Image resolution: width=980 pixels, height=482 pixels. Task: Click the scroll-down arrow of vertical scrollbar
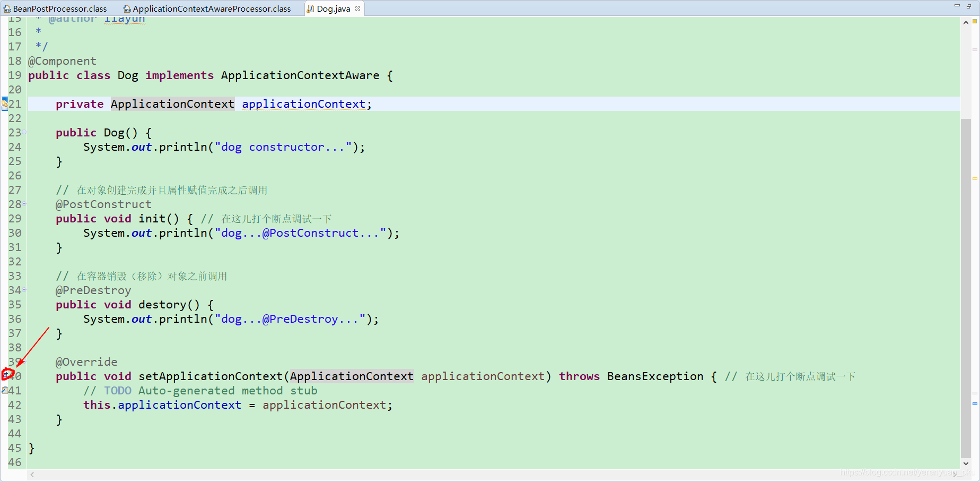[966, 463]
